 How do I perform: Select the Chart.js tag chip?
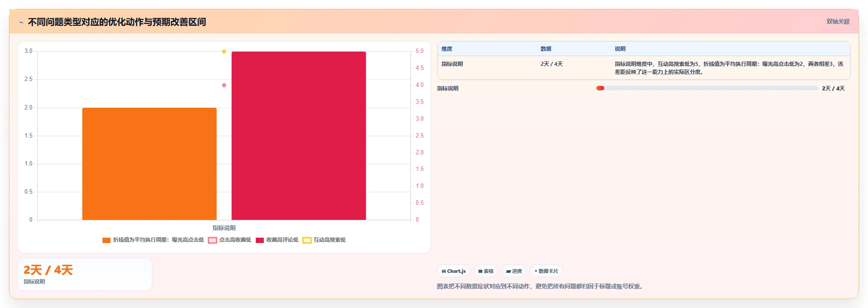(x=454, y=271)
